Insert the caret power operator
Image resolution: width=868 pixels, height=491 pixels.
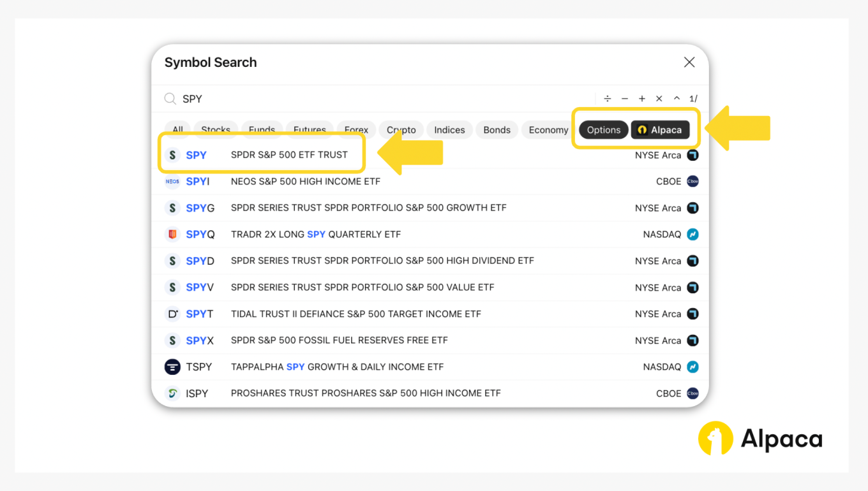point(677,99)
